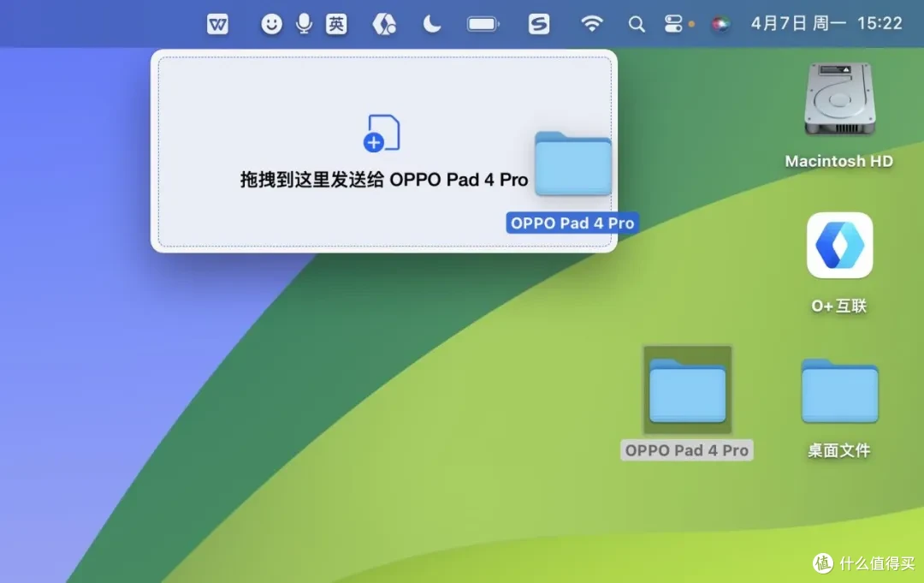The width and height of the screenshot is (924, 583).
Task: Click the Macintosh HD label
Action: click(839, 161)
